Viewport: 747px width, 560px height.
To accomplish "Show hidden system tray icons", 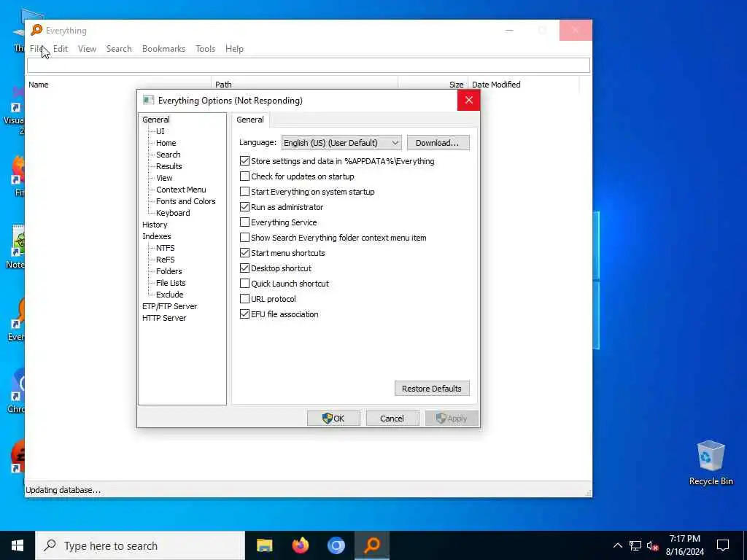I will click(x=617, y=545).
